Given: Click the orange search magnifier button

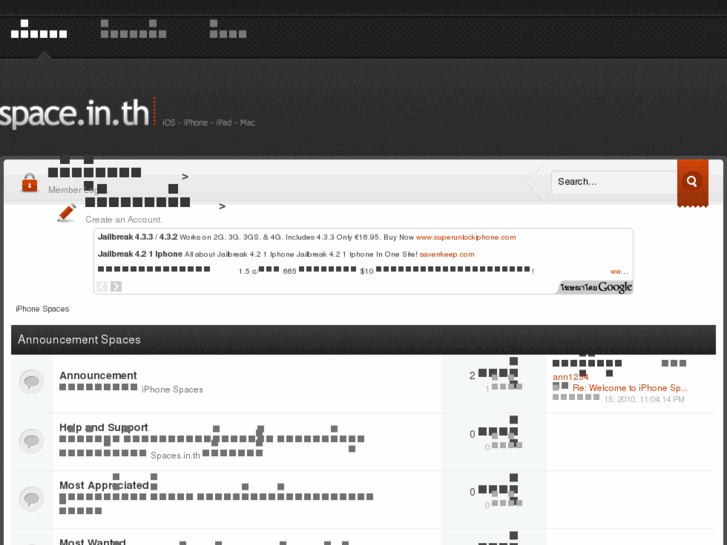Looking at the screenshot, I should click(692, 182).
